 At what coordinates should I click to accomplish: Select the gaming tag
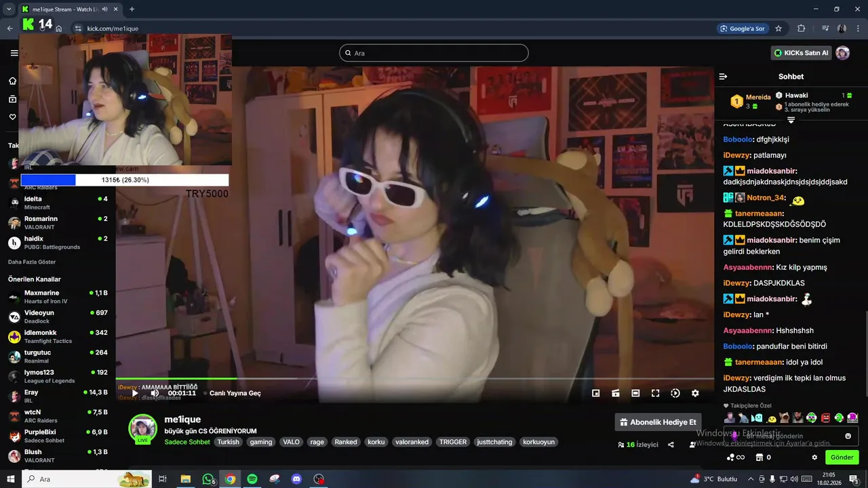[x=260, y=442]
